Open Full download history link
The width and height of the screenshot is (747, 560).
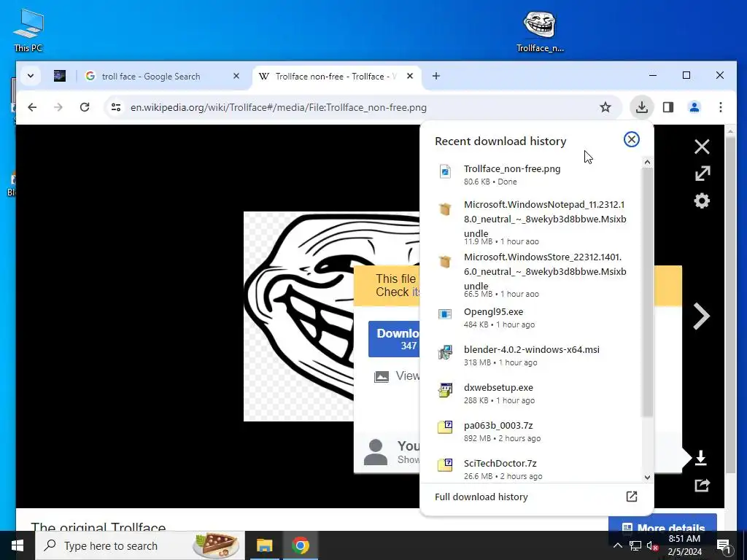pyautogui.click(x=481, y=497)
